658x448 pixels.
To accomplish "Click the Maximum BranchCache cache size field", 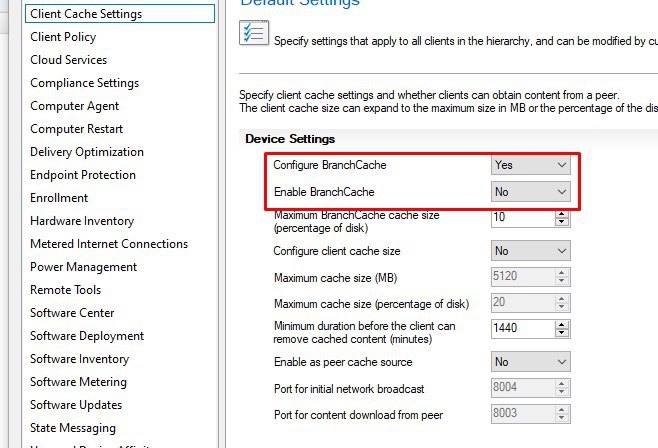I will pos(522,217).
